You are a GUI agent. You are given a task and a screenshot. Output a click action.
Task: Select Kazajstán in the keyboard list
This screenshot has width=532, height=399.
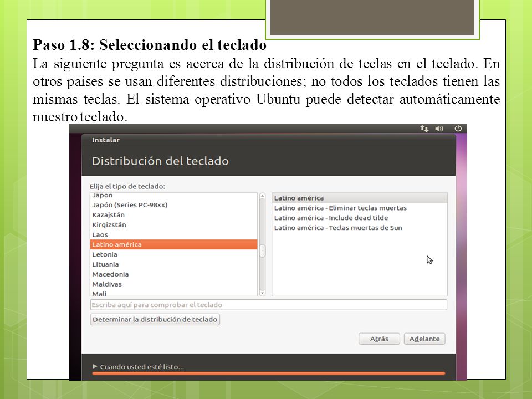tap(173, 215)
